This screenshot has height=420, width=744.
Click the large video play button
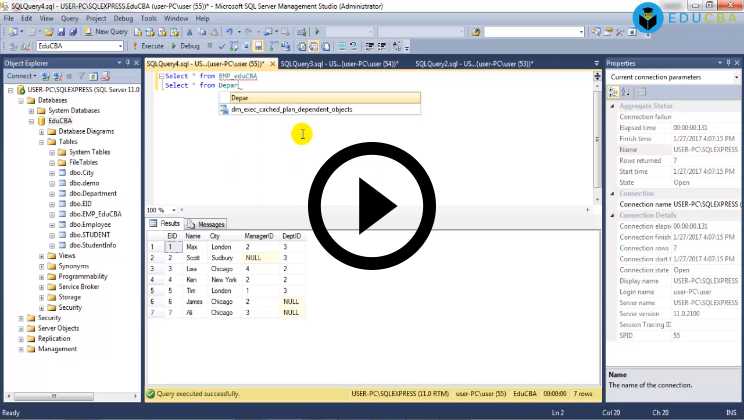(372, 208)
